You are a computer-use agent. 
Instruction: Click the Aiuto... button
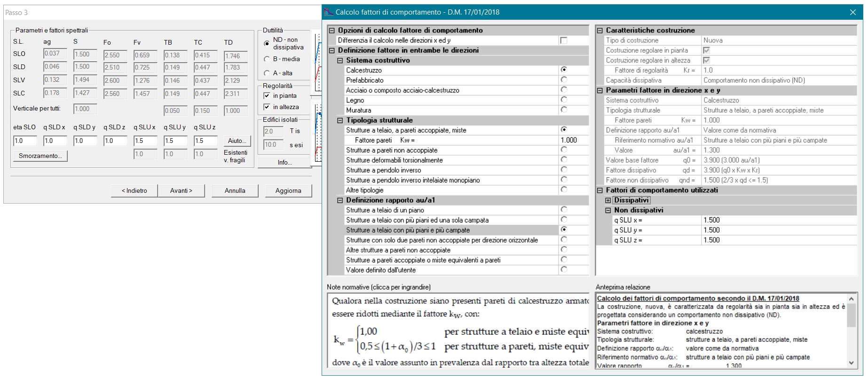tap(237, 141)
